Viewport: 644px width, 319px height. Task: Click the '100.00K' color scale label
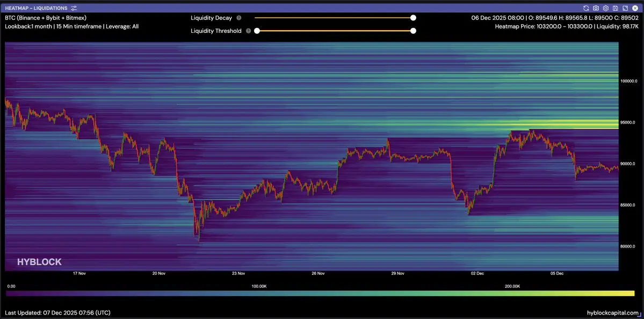[x=259, y=286]
